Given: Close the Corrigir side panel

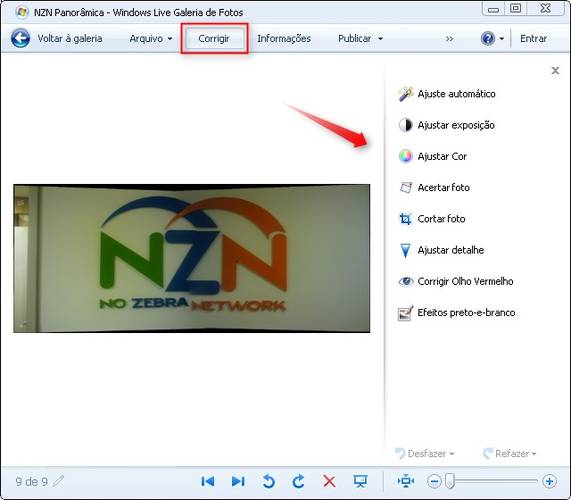Looking at the screenshot, I should pyautogui.click(x=555, y=70).
